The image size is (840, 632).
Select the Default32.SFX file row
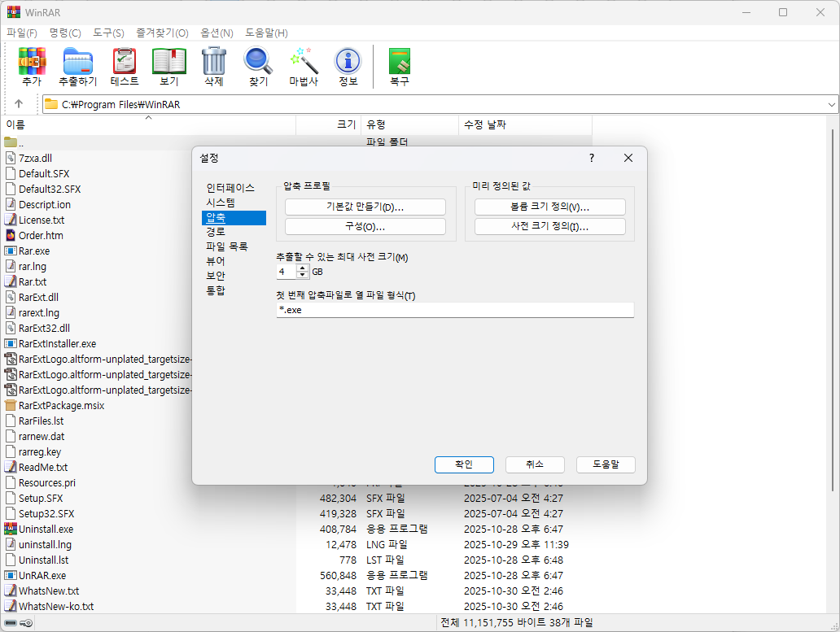coord(96,189)
